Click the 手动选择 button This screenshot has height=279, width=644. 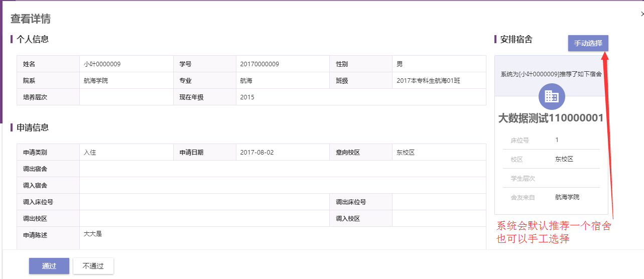coord(588,43)
